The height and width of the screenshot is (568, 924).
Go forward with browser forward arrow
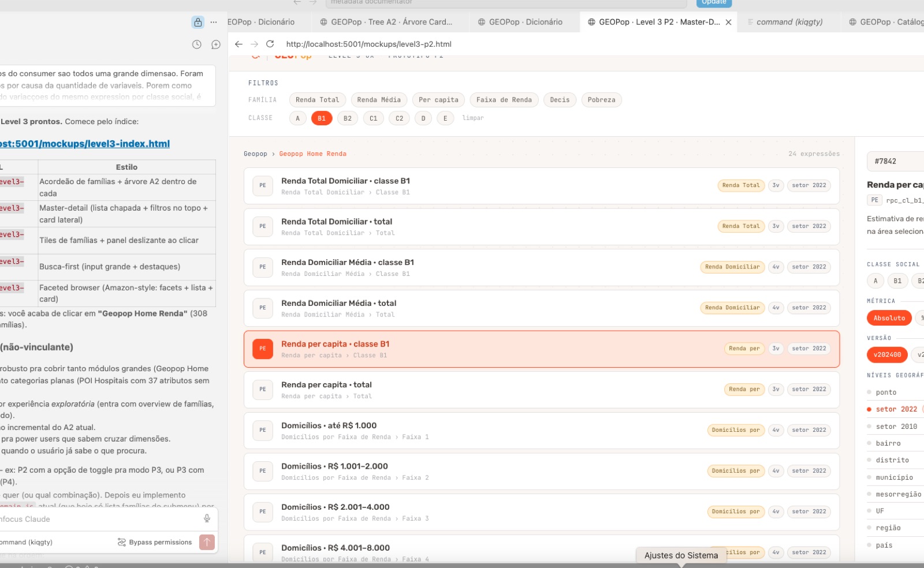tap(254, 44)
